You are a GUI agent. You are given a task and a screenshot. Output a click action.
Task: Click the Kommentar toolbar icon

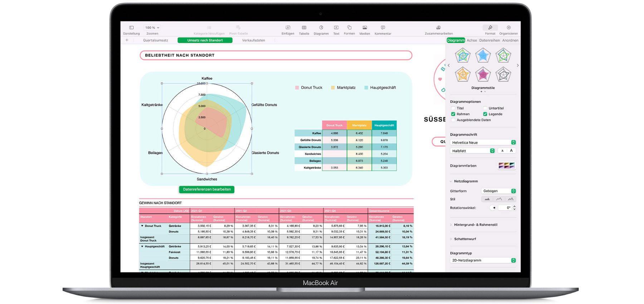(383, 28)
